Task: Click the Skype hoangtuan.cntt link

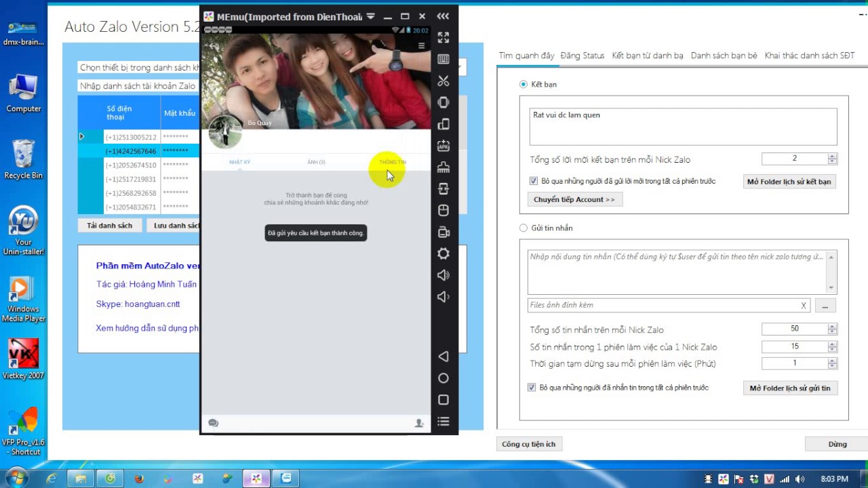Action: pyautogui.click(x=138, y=304)
